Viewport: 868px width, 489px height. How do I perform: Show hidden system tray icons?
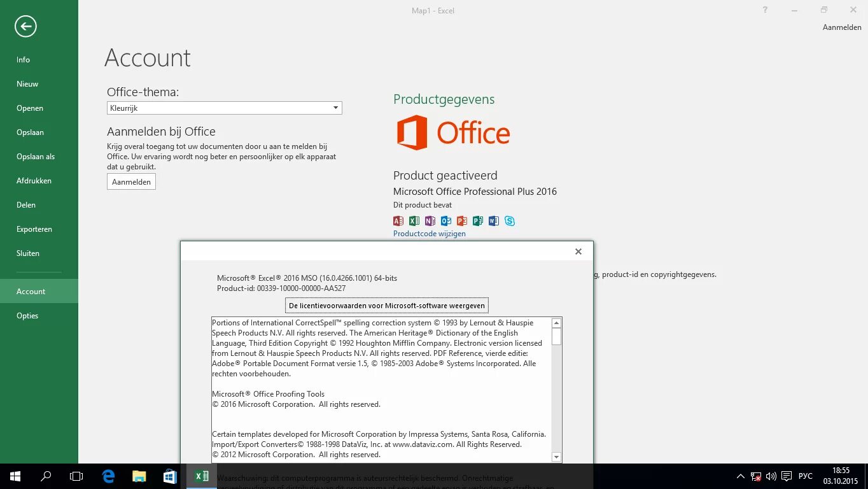click(x=741, y=476)
